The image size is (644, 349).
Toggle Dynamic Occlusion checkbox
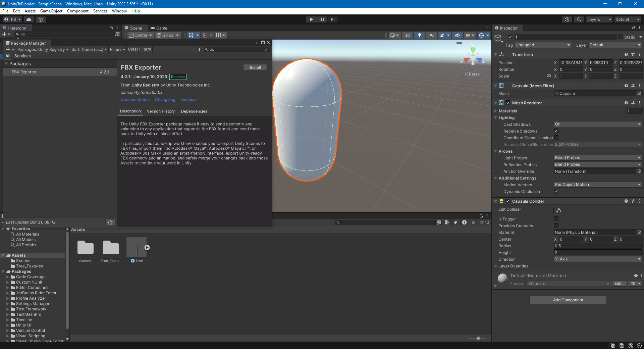coord(556,191)
